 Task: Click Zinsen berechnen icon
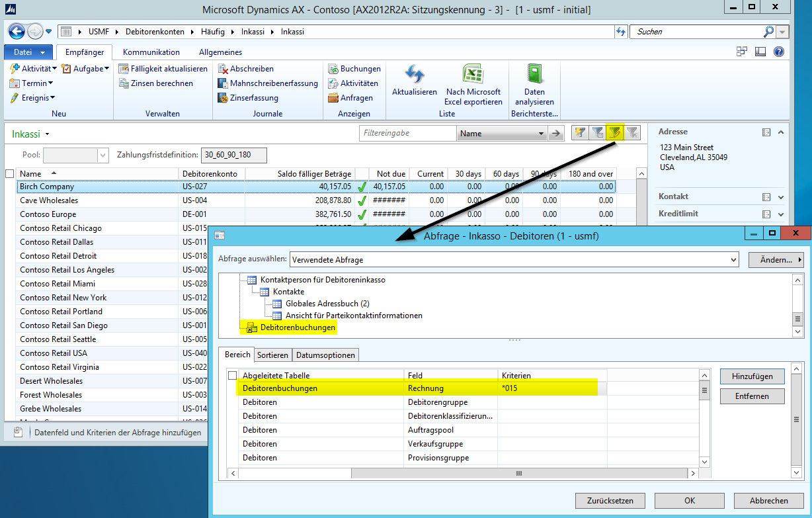pos(124,83)
